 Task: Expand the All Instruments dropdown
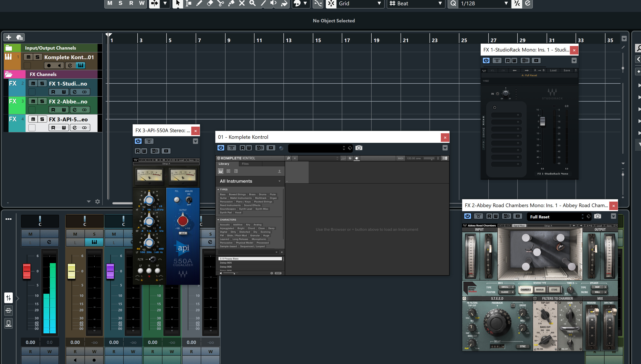(279, 181)
